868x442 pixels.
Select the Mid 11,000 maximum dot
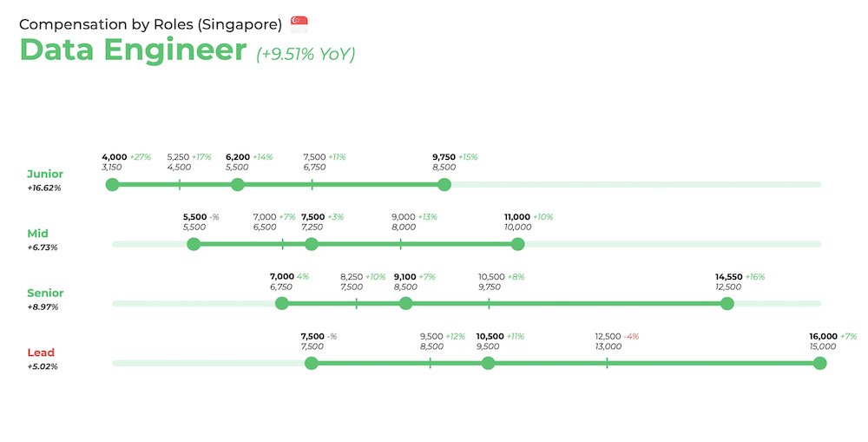[517, 244]
